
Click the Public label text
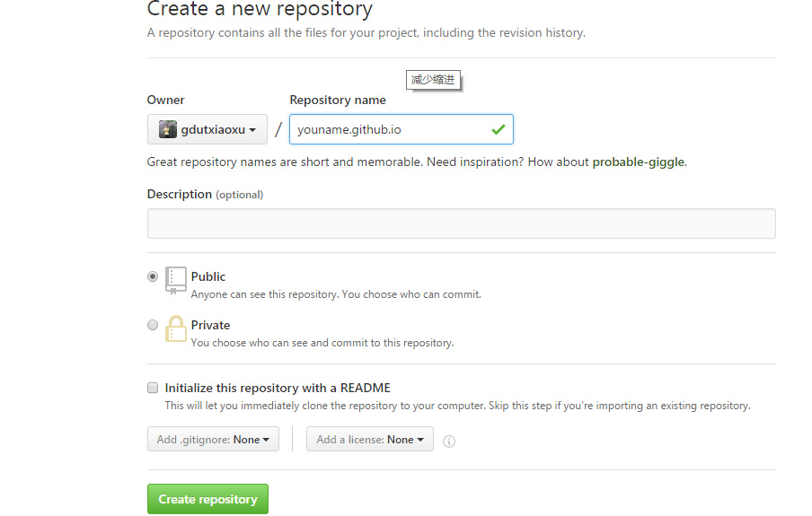coord(208,276)
